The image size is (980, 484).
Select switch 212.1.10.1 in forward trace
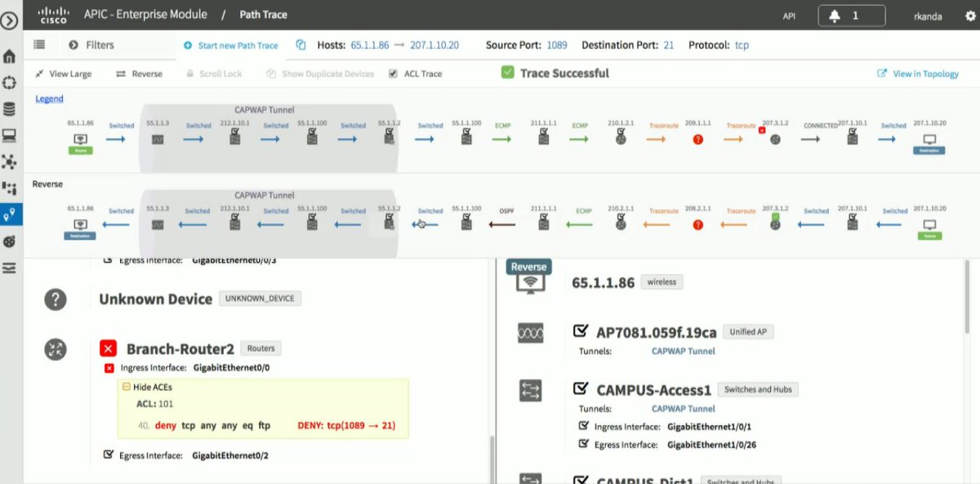[234, 140]
